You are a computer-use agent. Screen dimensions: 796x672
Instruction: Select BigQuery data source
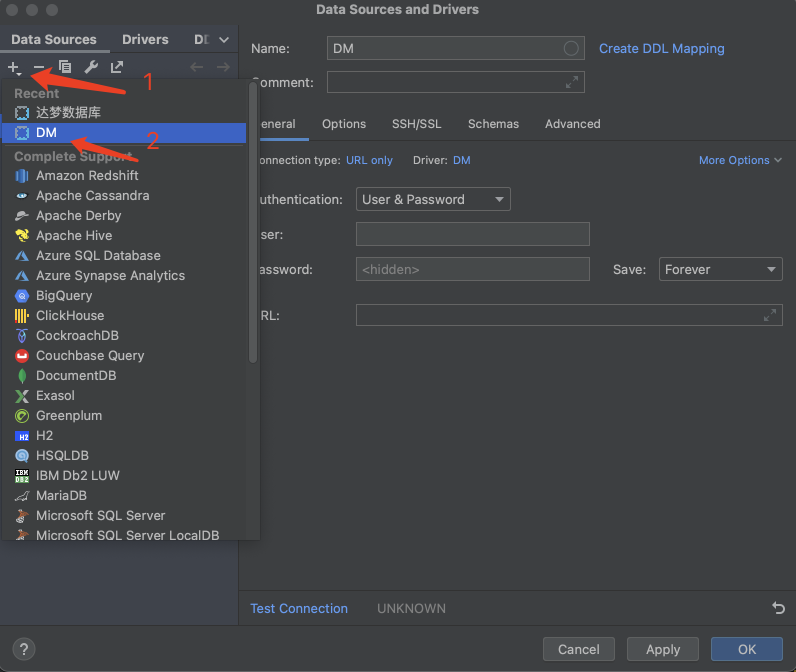[124, 295]
